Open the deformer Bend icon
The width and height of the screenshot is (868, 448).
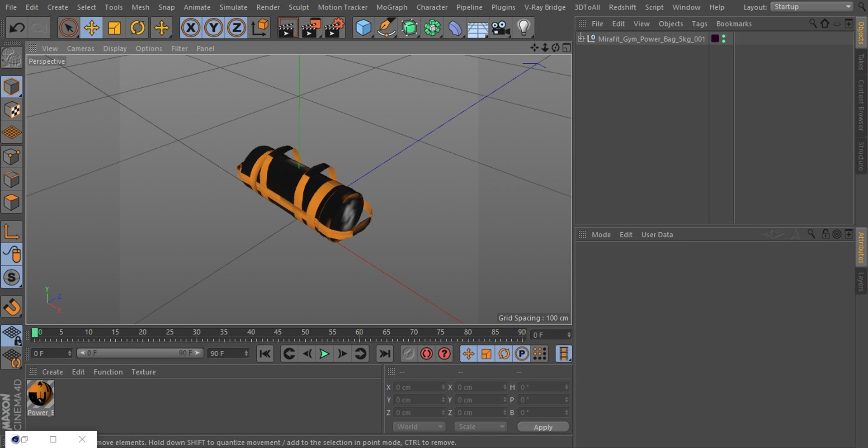(455, 28)
